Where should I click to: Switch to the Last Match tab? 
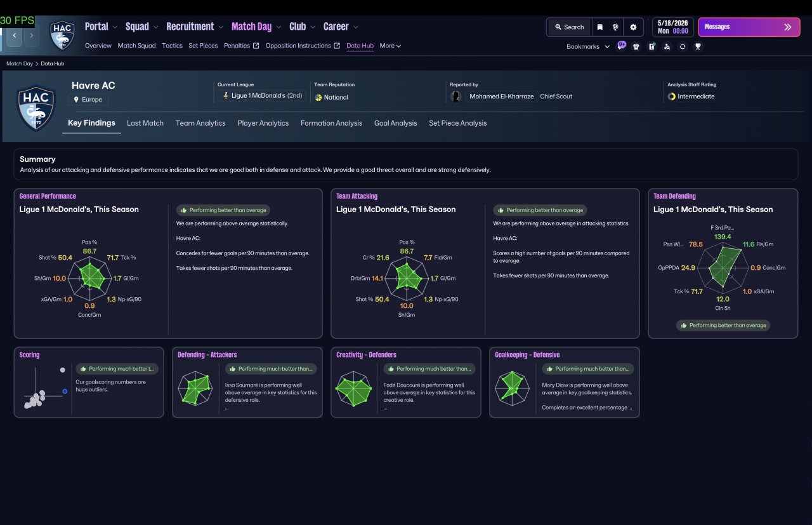click(x=145, y=123)
